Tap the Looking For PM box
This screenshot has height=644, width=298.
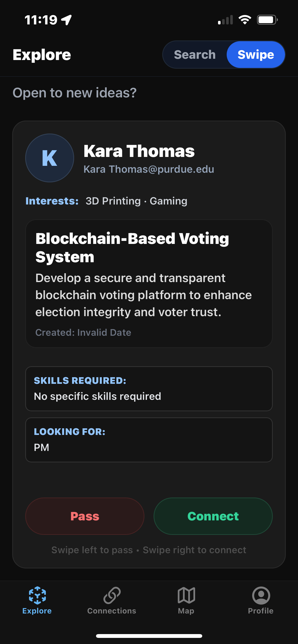pos(149,440)
